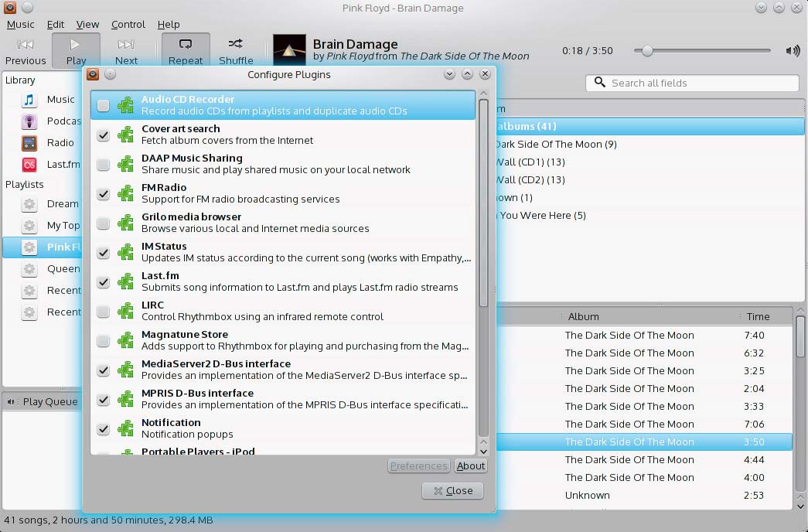Open the My Top playlist gear icon
This screenshot has height=532, width=808.
click(29, 226)
